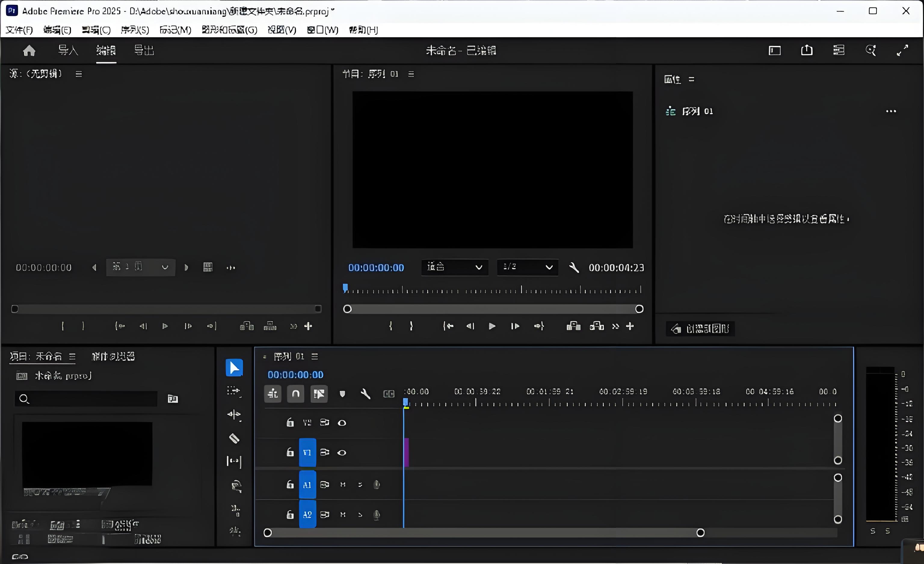
Task: Click Program monitor blue timecode
Action: (x=376, y=268)
